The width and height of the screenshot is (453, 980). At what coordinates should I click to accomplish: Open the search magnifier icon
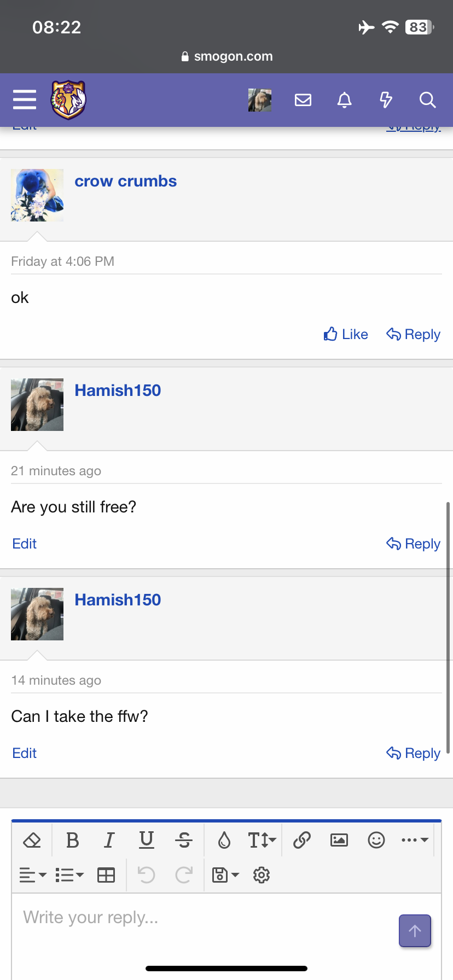[x=427, y=100]
